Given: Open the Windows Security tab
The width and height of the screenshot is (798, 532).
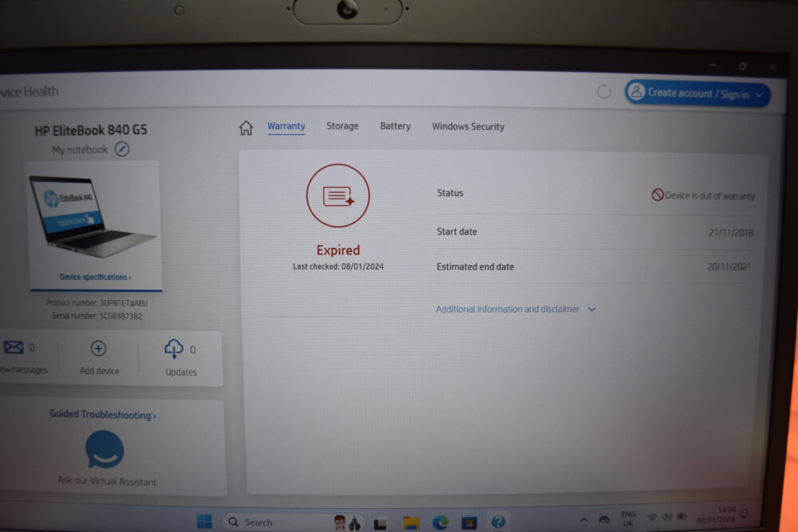Looking at the screenshot, I should (x=468, y=126).
